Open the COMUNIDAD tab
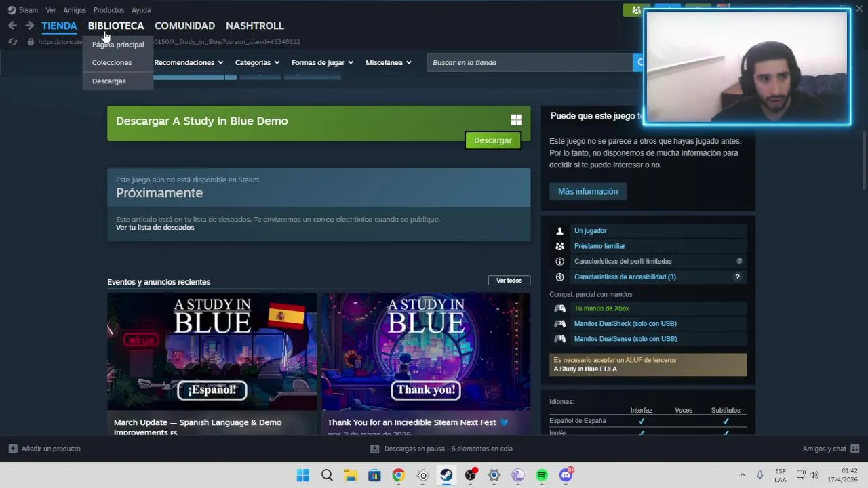The height and width of the screenshot is (488, 868). click(184, 26)
